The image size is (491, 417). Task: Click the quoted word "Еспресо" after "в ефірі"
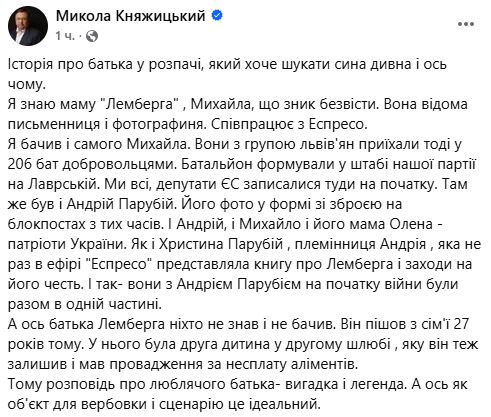(119, 264)
